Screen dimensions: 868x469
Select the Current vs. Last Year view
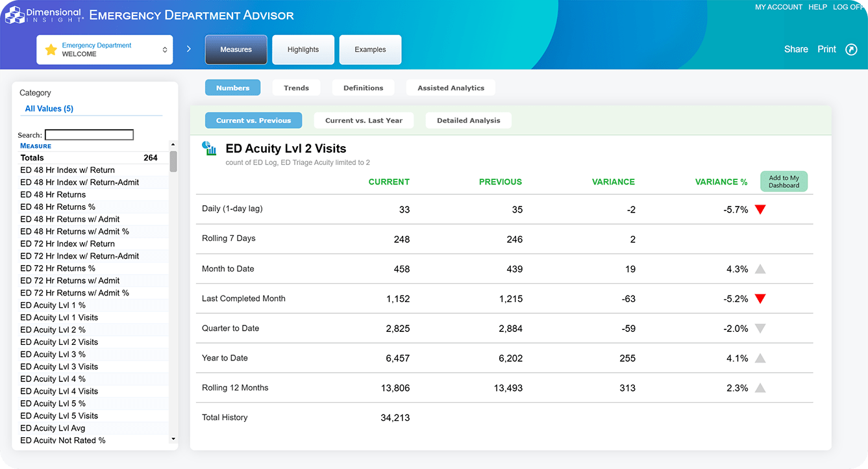click(364, 120)
